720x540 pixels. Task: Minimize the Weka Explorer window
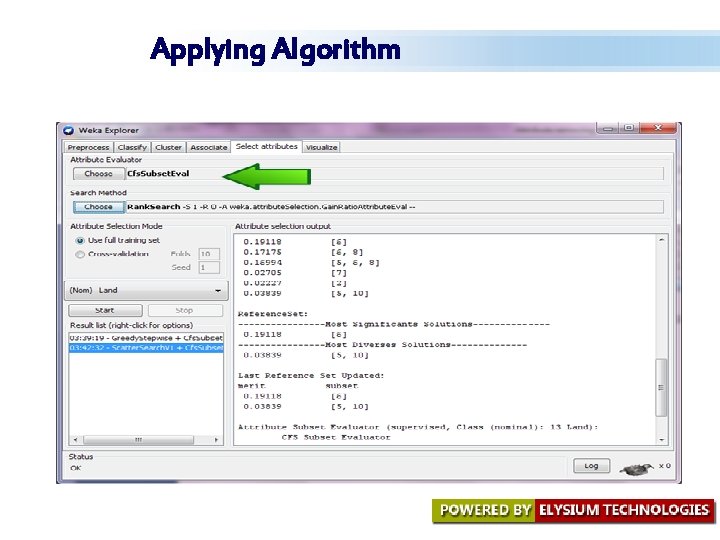[608, 128]
